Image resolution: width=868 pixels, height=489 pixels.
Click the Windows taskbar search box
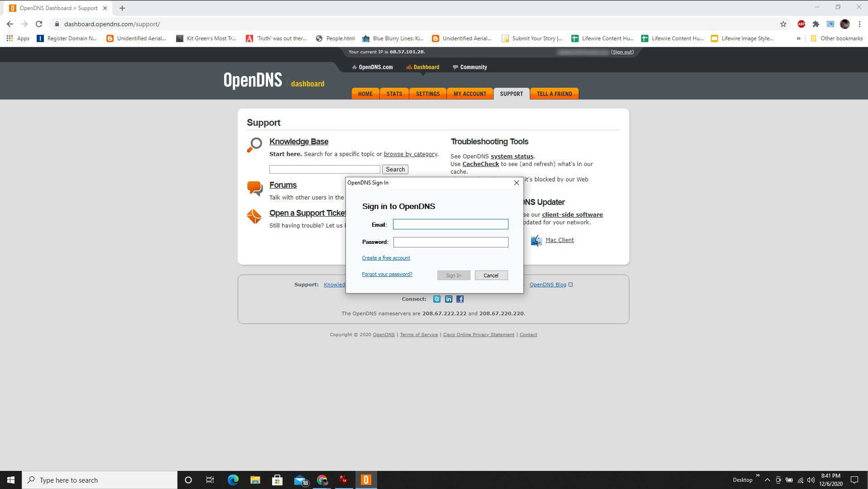(100, 480)
